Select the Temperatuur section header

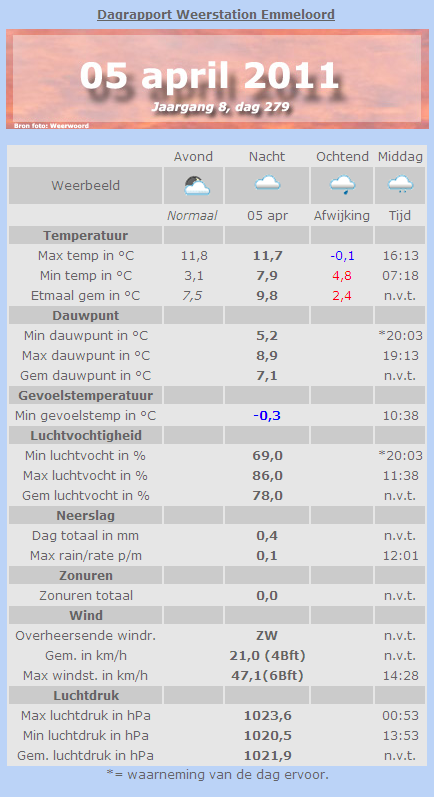pyautogui.click(x=85, y=235)
